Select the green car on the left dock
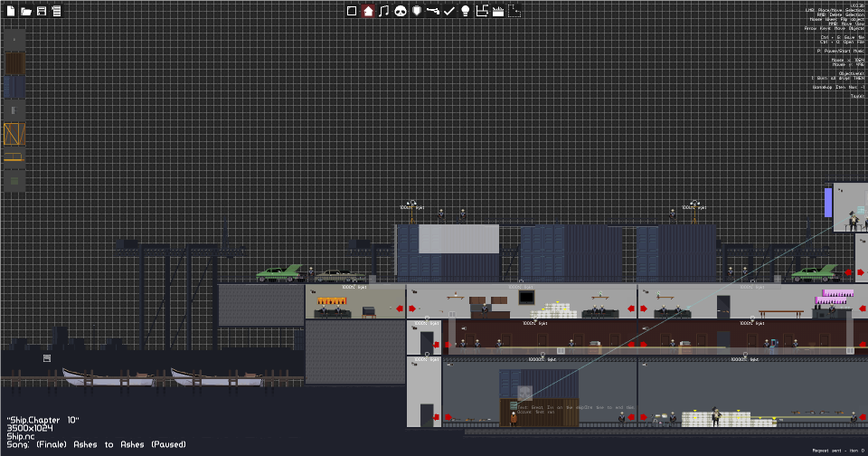 pos(279,273)
